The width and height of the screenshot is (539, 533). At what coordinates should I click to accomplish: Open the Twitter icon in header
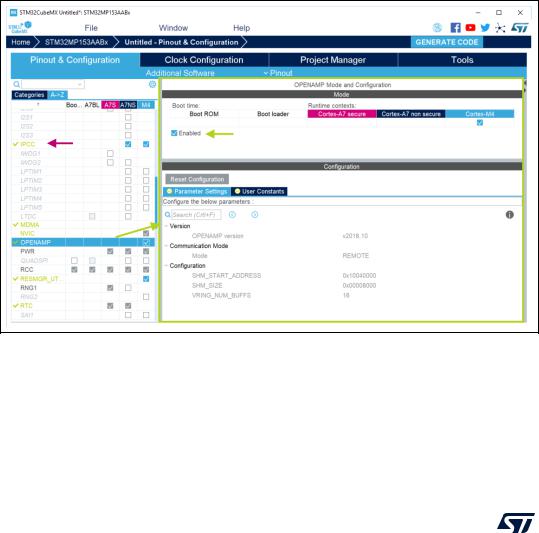coord(485,28)
